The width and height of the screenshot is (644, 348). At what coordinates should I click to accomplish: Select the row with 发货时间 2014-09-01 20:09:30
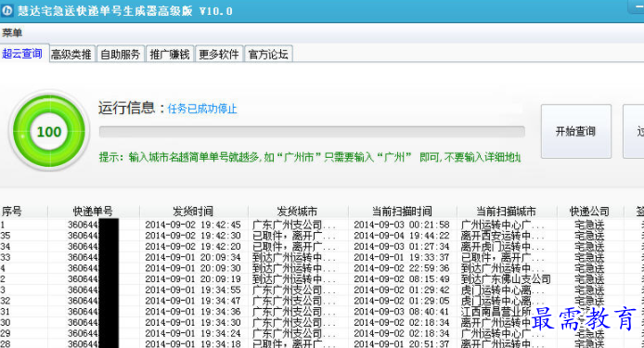click(x=322, y=268)
